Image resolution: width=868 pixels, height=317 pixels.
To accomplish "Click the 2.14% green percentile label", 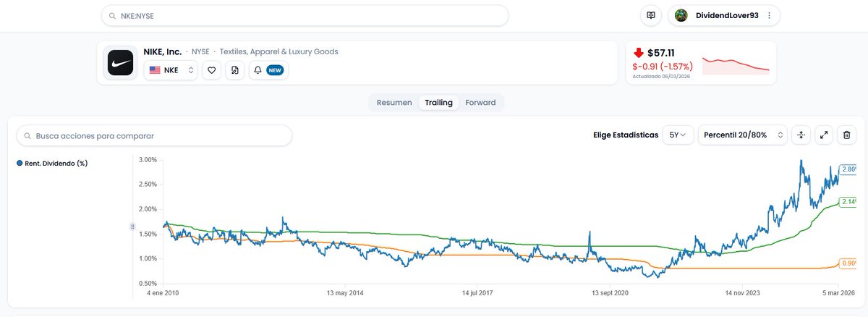I will tap(847, 201).
